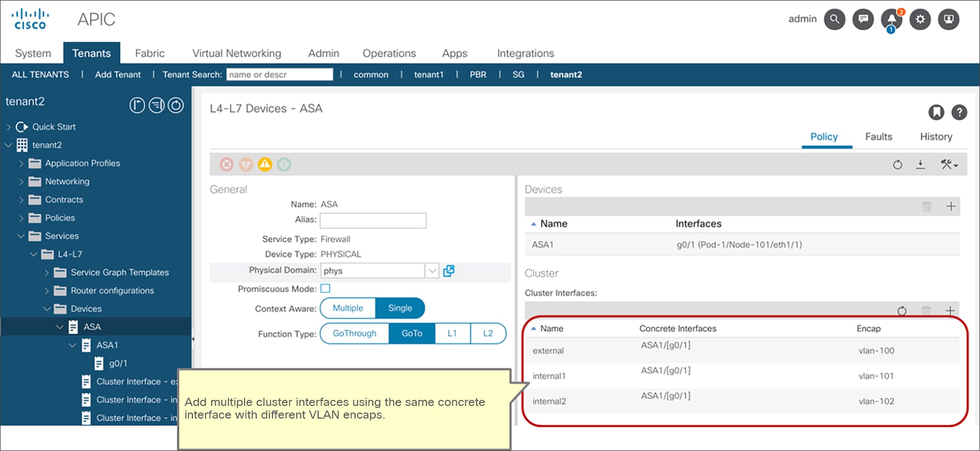Viewport: 980px width, 451px height.
Task: Expand the Application Profiles folder
Action: [x=21, y=163]
